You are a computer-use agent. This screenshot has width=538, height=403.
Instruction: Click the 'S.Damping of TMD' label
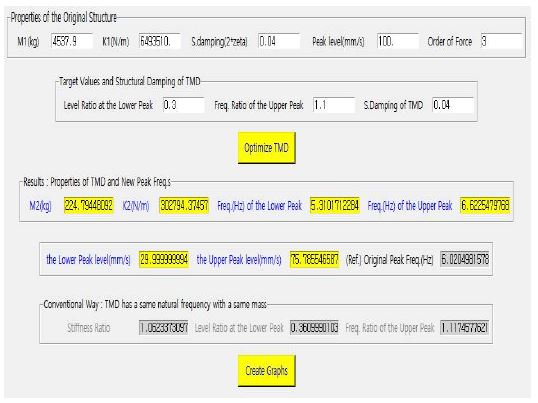[x=393, y=105]
